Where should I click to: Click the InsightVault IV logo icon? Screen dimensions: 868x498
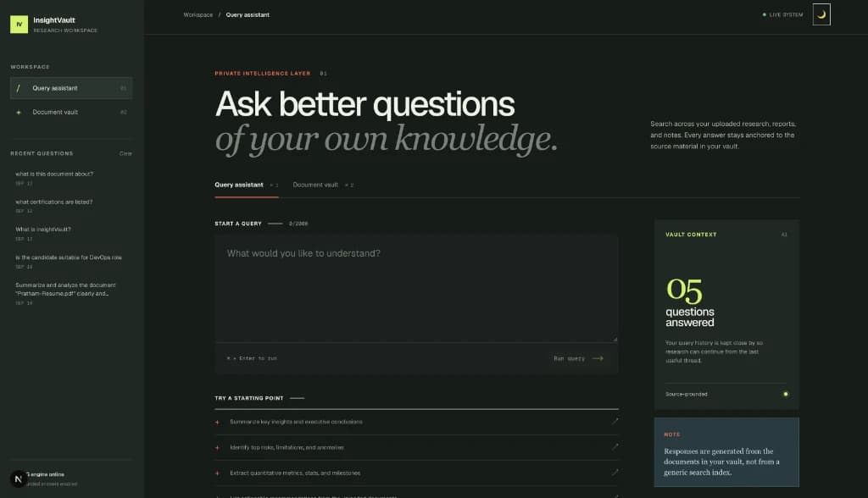tap(19, 25)
